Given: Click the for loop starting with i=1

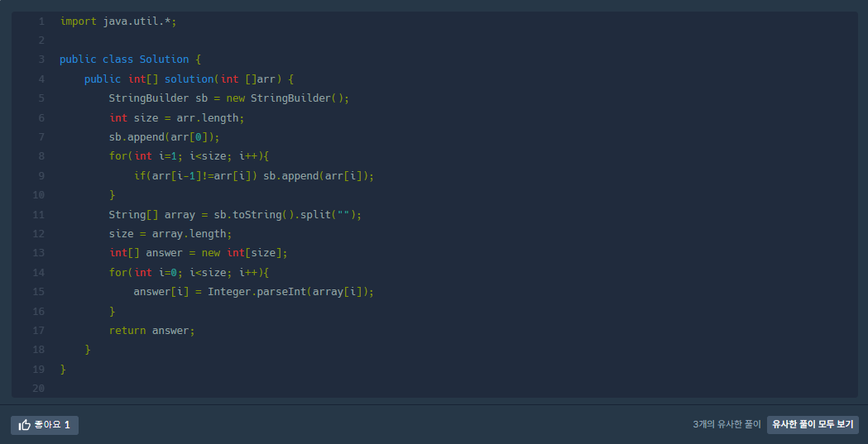Looking at the screenshot, I should tap(189, 156).
